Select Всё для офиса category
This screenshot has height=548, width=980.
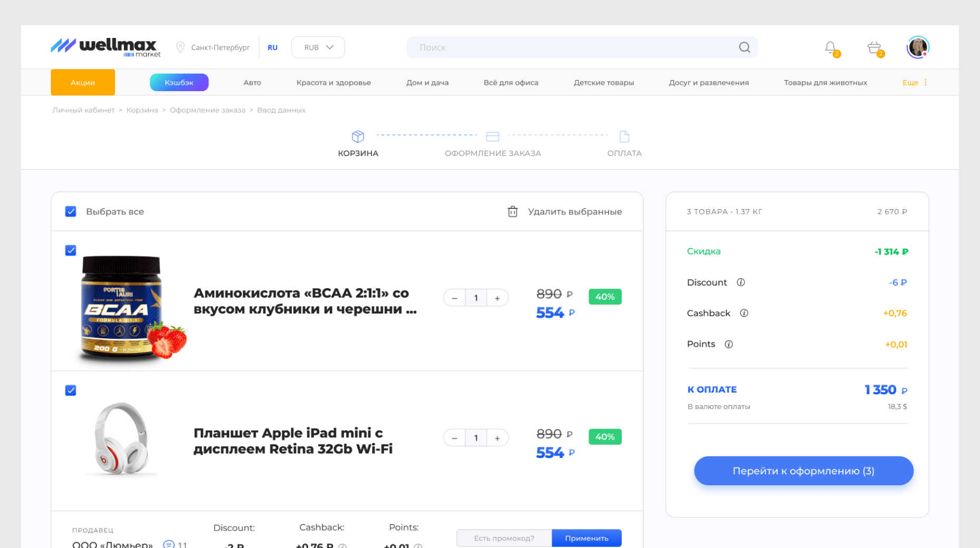tap(511, 83)
